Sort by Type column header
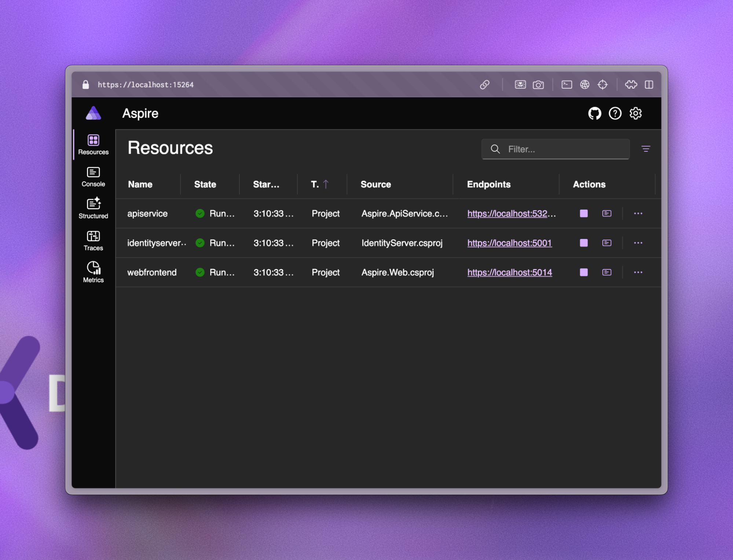733x560 pixels. (319, 184)
